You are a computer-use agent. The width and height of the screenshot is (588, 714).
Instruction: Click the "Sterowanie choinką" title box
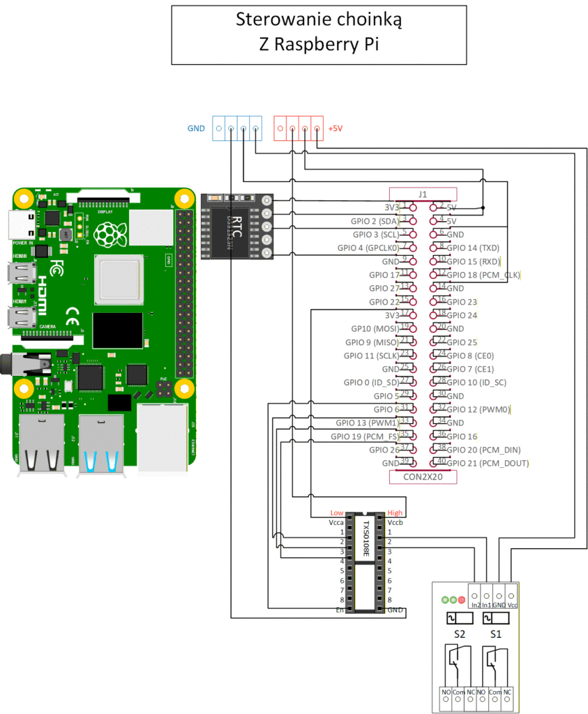pos(319,34)
